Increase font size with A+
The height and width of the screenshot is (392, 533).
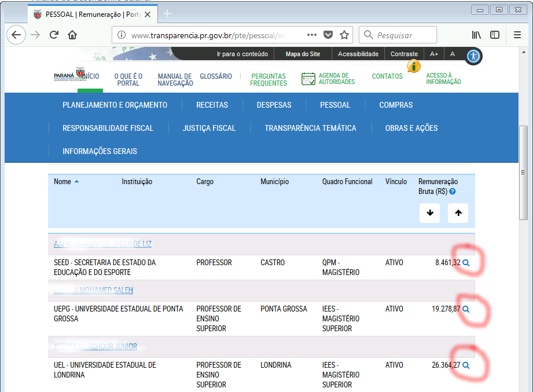tap(433, 54)
